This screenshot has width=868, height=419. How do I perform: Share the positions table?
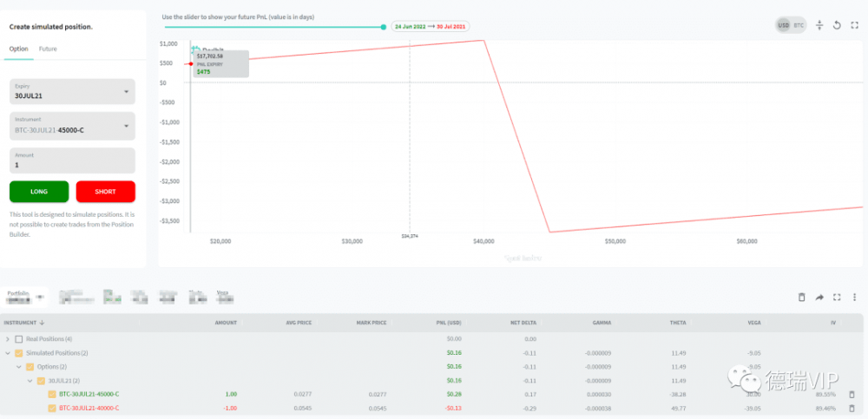pyautogui.click(x=819, y=298)
